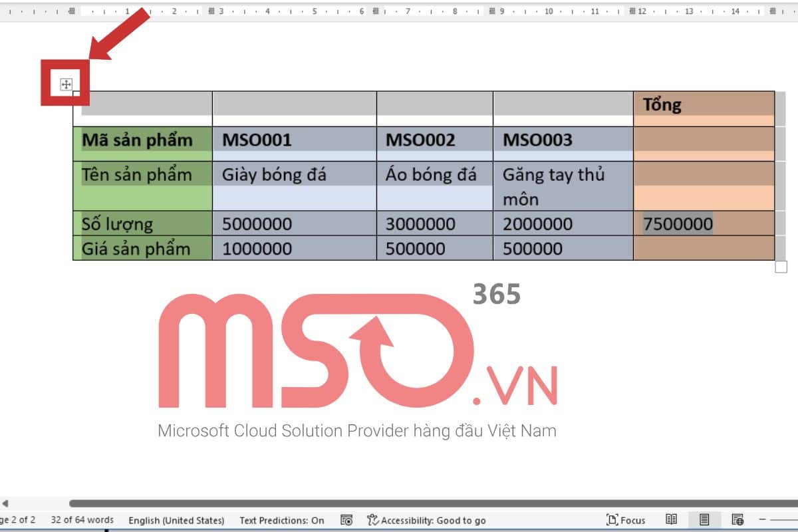Click the page 2 of 2 indicator
The image size is (798, 532).
[18, 520]
